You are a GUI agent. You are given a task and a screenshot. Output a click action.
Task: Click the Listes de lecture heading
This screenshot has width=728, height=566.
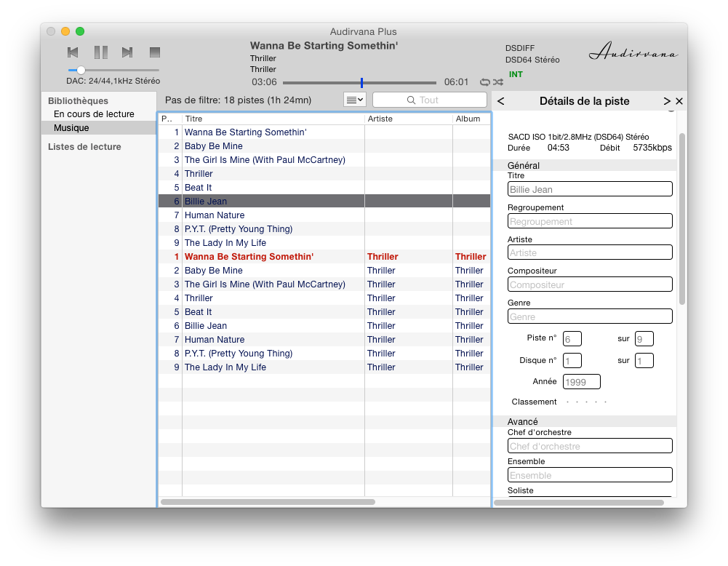84,147
